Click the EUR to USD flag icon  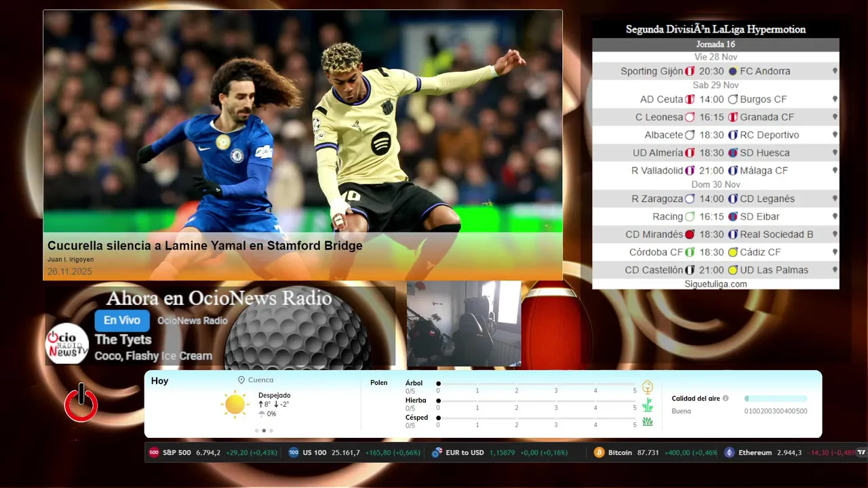point(437,452)
